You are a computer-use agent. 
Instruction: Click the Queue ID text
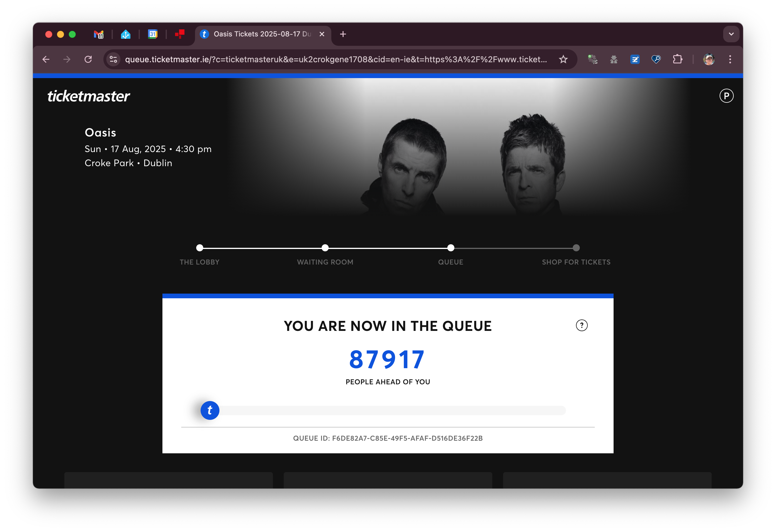point(388,438)
